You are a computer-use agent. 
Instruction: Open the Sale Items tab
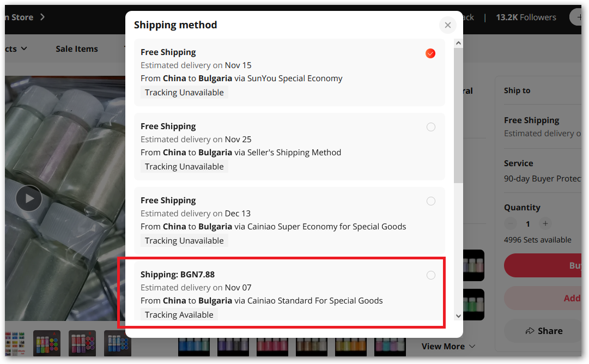77,48
